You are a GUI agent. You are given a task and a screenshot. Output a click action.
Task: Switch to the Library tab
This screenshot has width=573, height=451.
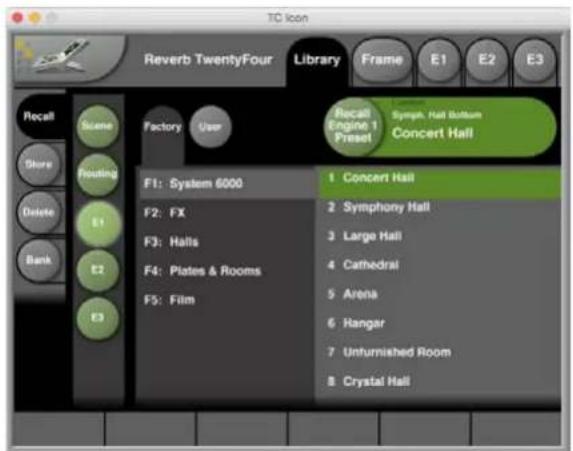317,60
